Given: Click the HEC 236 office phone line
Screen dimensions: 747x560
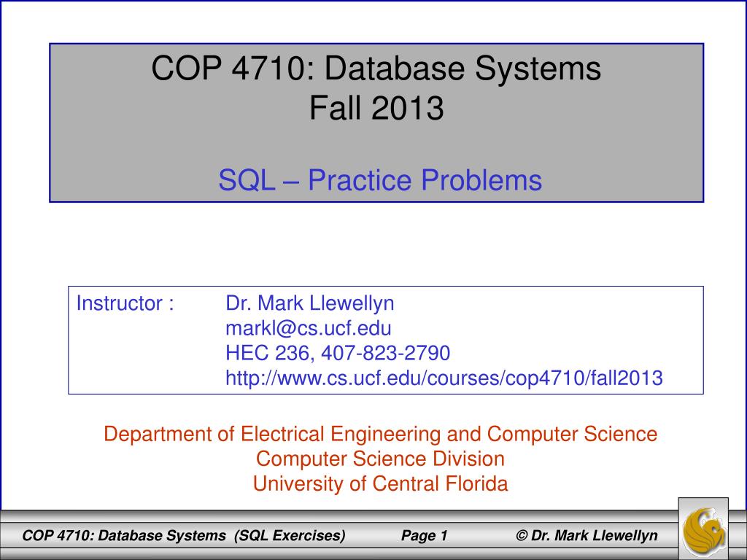Looking at the screenshot, I should click(337, 354).
